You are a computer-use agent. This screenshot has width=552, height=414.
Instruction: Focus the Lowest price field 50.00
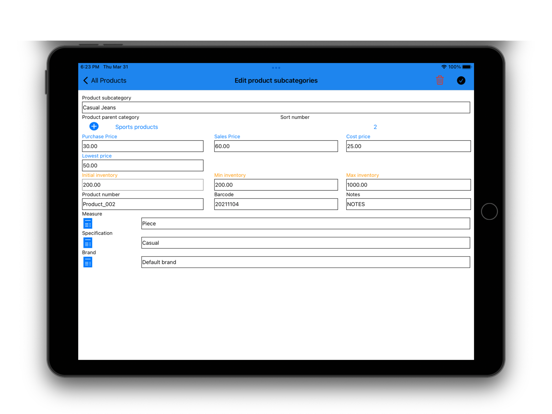point(143,165)
